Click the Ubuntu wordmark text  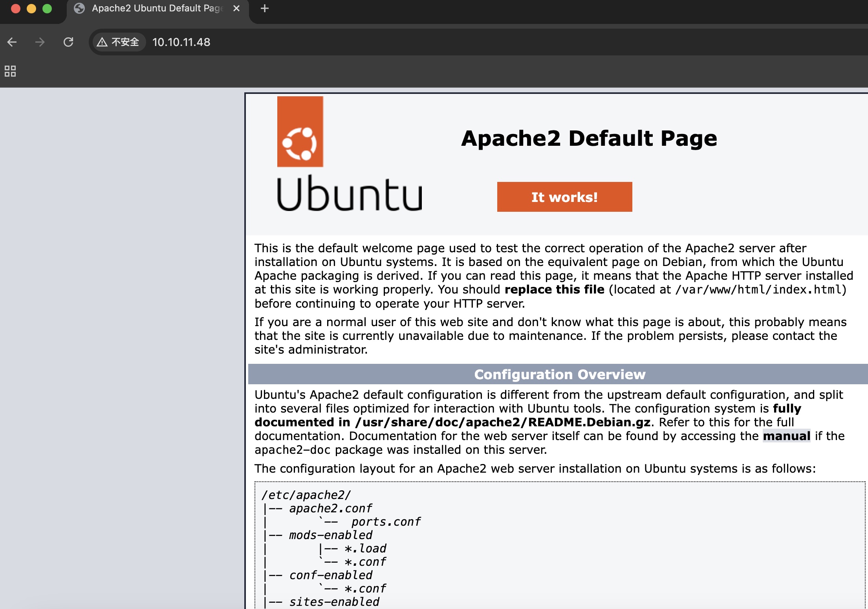point(349,194)
